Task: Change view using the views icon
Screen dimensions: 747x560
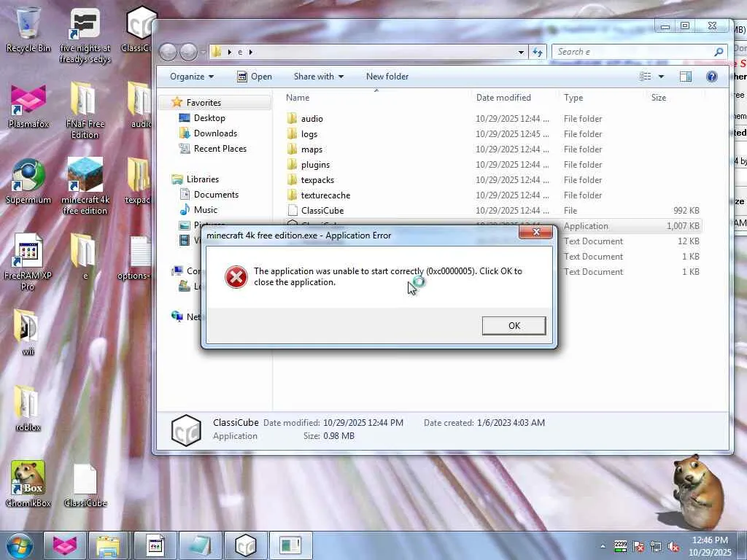Action: (645, 77)
